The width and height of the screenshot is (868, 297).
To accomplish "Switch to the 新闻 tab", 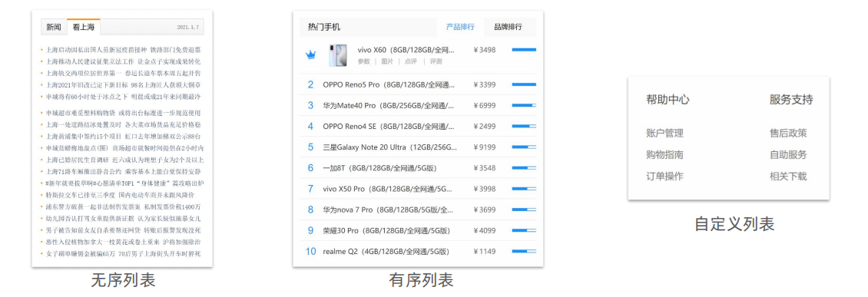I will click(54, 27).
